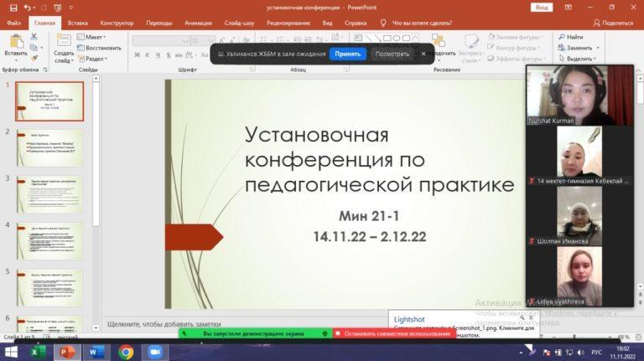644x361 pixels.
Task: Undo the last action
Action: pyautogui.click(x=27, y=8)
